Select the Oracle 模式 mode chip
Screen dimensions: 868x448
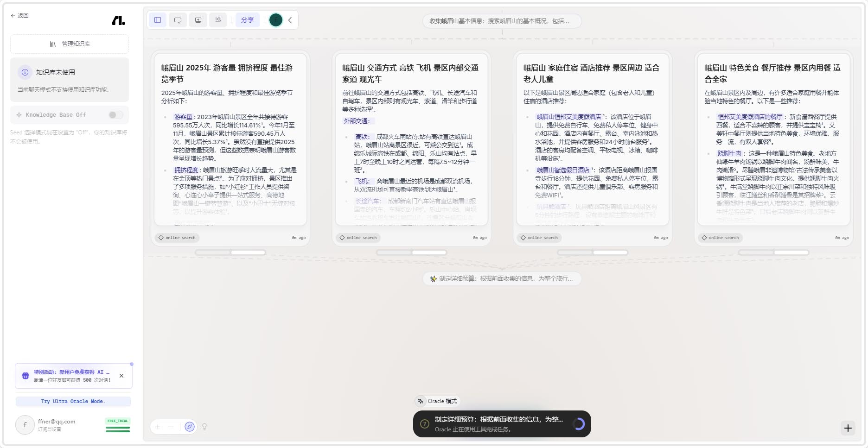click(x=437, y=401)
